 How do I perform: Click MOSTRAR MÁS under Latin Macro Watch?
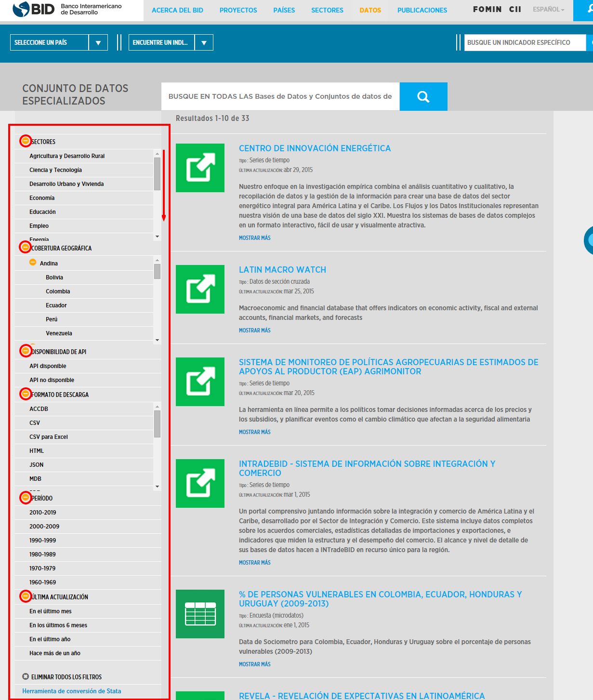254,330
